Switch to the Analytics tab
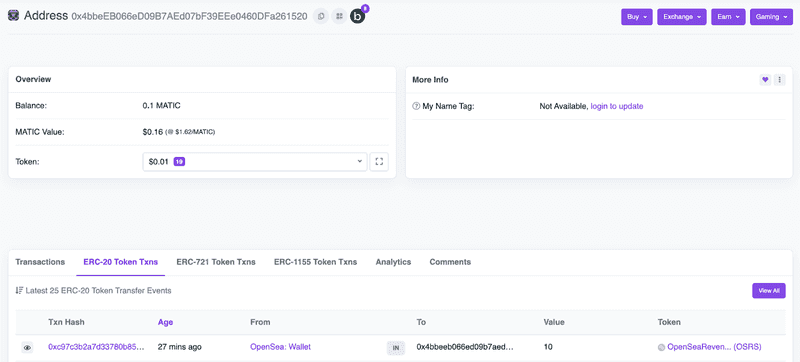 click(x=393, y=262)
